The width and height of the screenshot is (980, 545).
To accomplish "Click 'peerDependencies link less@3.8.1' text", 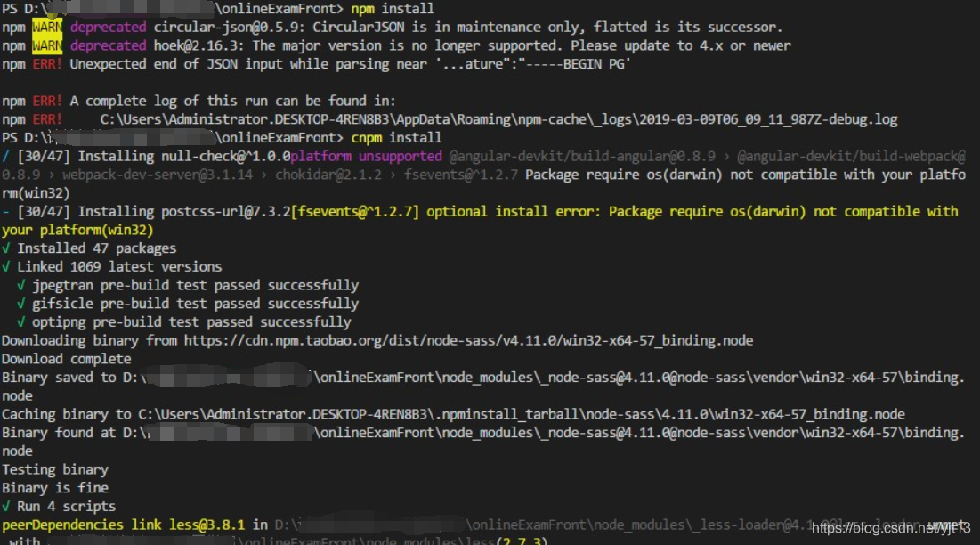I will pyautogui.click(x=123, y=525).
